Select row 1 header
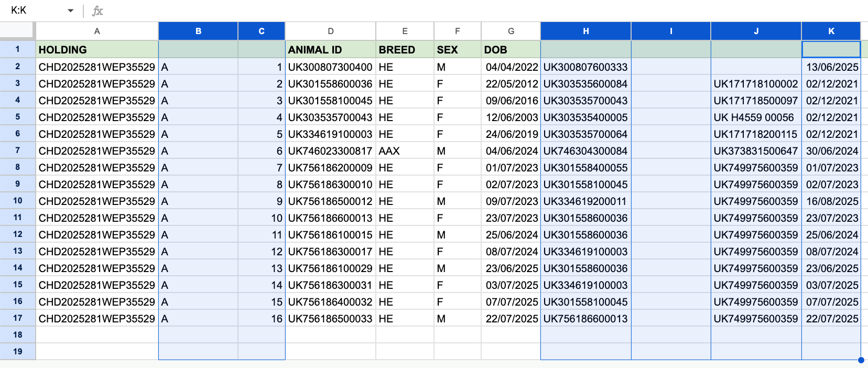Viewport: 868px width, 368px height. [x=17, y=49]
